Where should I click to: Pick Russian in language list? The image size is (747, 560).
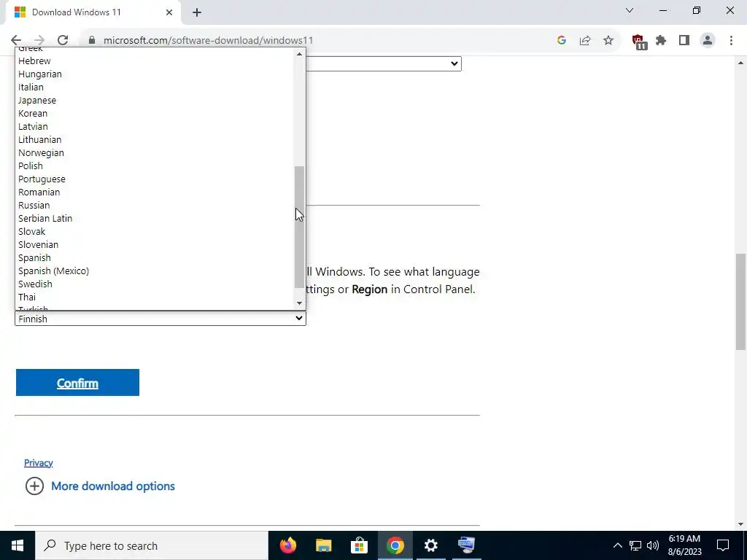[x=155, y=205]
